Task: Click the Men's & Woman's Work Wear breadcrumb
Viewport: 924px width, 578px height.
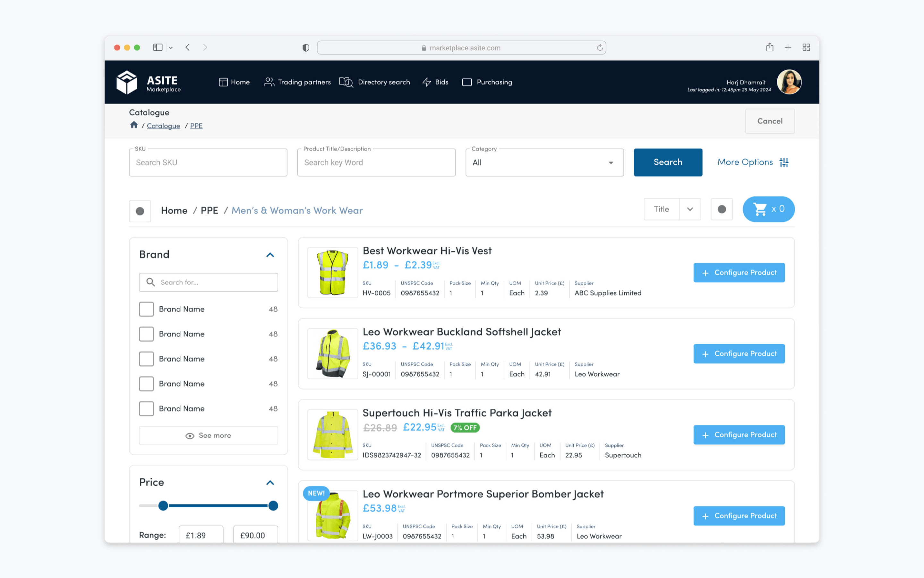Action: click(x=297, y=211)
